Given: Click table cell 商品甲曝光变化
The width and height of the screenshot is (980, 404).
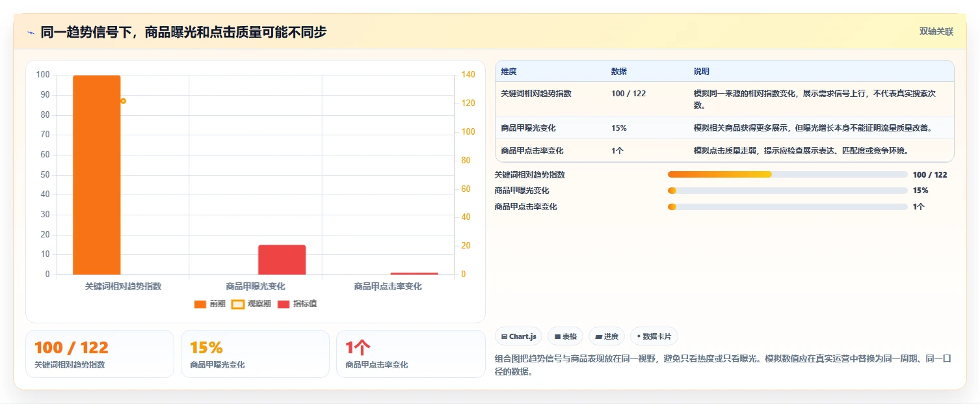Looking at the screenshot, I should pos(528,128).
